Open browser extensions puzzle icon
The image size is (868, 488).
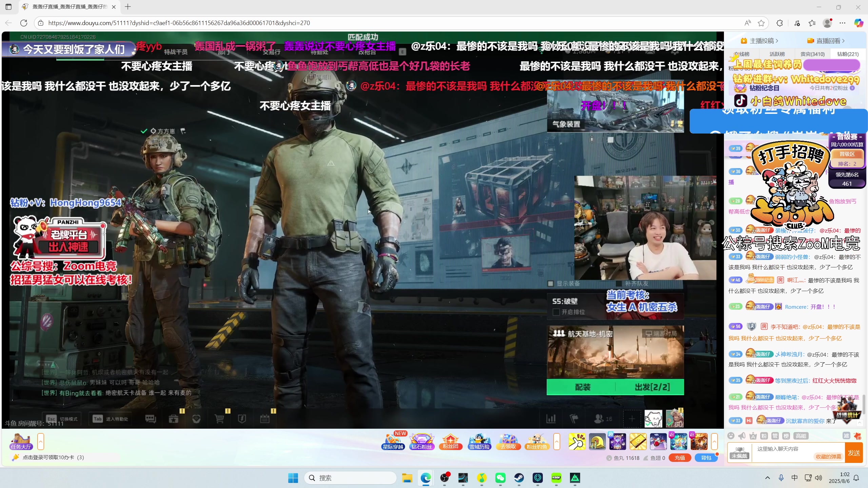(780, 23)
